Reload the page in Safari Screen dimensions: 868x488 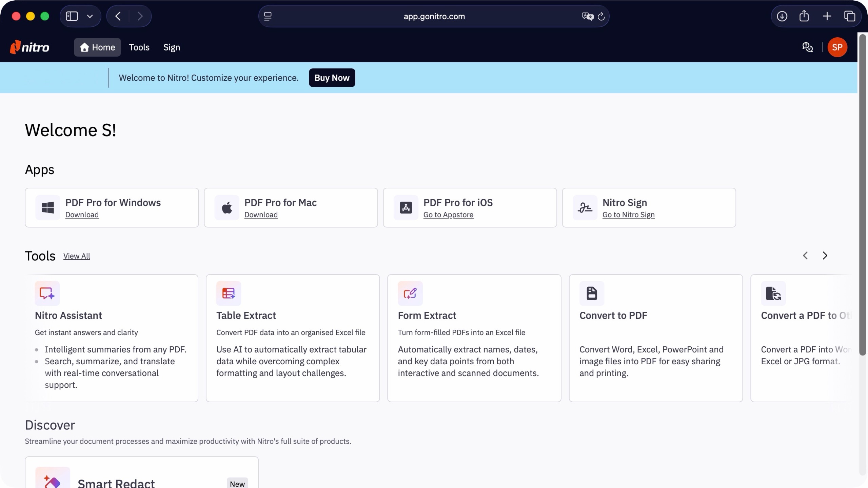pos(601,16)
